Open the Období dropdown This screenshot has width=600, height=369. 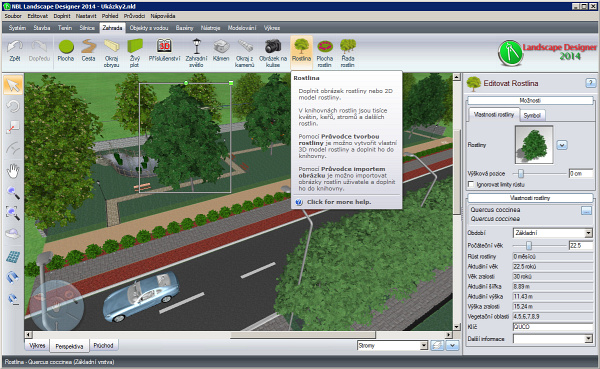[x=589, y=233]
